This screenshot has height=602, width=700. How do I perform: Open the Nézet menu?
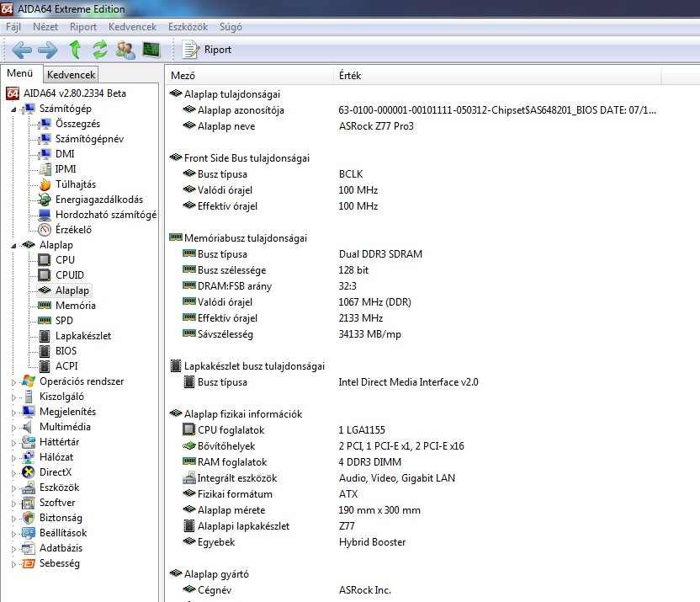[45, 27]
